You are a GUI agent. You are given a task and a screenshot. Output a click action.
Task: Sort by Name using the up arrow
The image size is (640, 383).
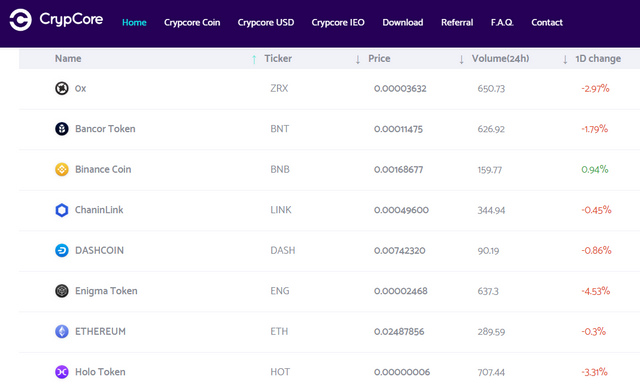click(x=254, y=60)
